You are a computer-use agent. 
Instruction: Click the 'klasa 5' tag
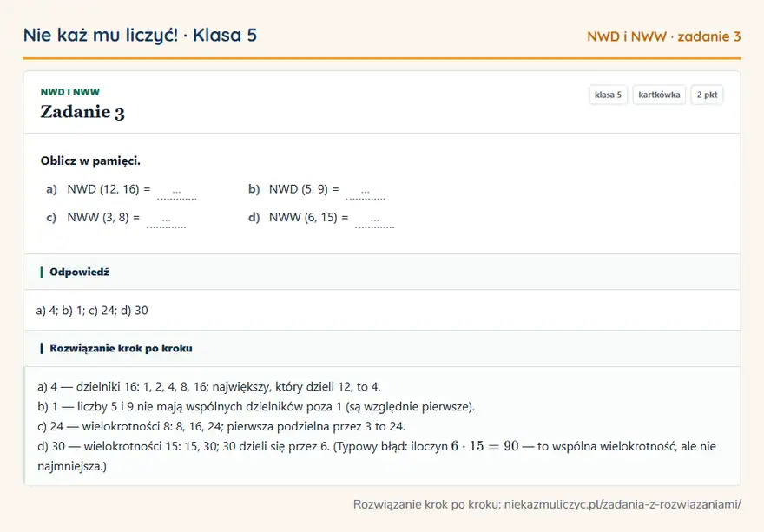click(608, 95)
